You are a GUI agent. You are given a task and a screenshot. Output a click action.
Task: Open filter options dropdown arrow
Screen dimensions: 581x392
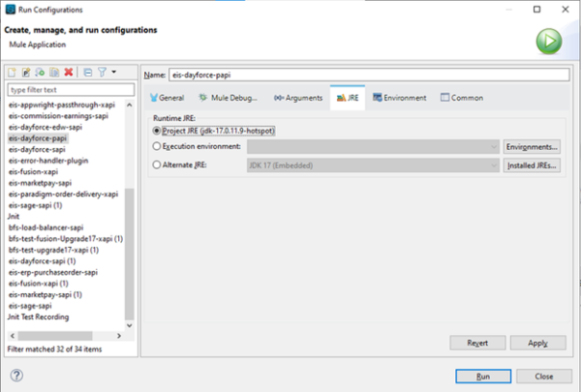pos(113,73)
